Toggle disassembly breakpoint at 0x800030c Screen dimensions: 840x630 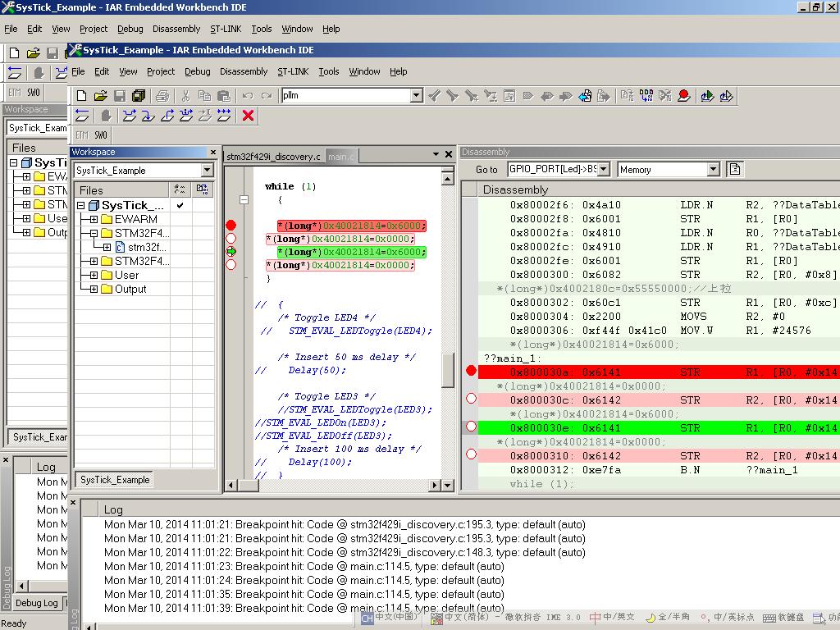pyautogui.click(x=471, y=398)
